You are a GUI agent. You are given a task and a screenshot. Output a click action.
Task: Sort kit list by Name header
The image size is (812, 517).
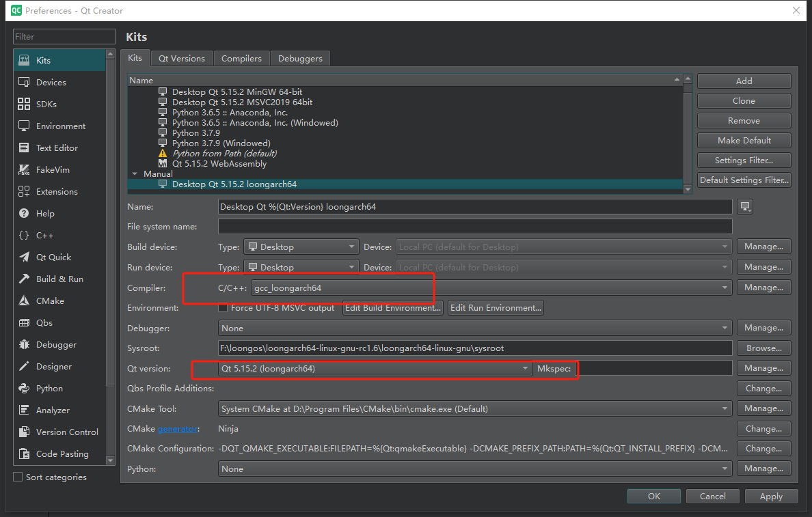(405, 80)
